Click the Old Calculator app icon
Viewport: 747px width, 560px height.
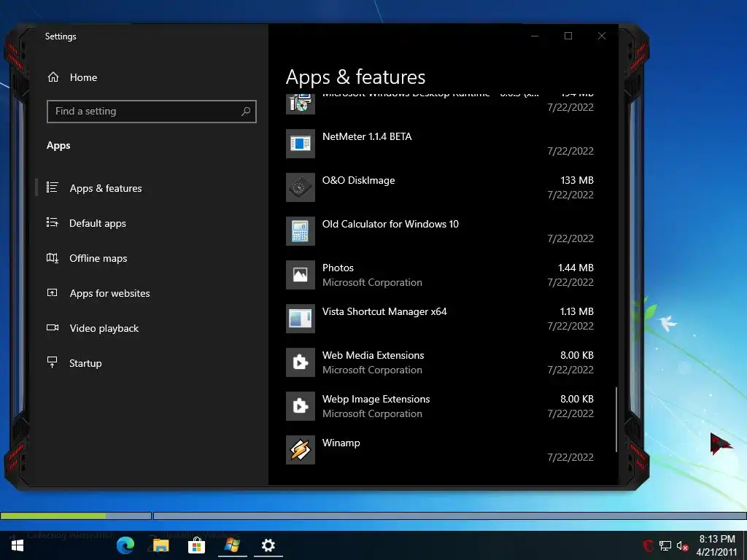[300, 231]
